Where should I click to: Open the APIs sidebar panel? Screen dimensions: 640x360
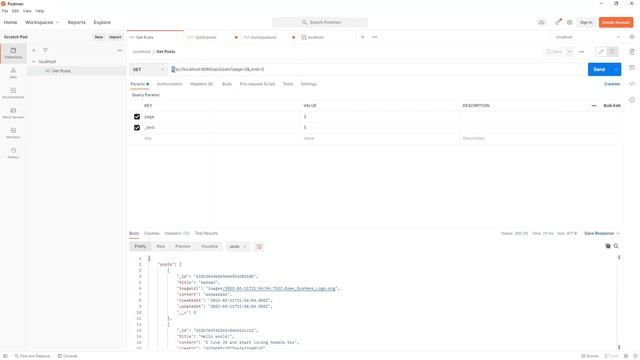[13, 73]
